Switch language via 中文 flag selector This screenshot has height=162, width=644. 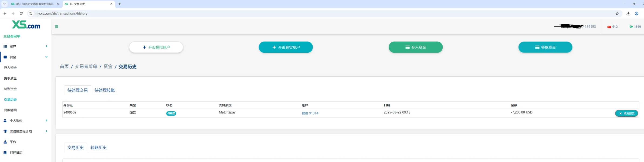[x=613, y=27]
